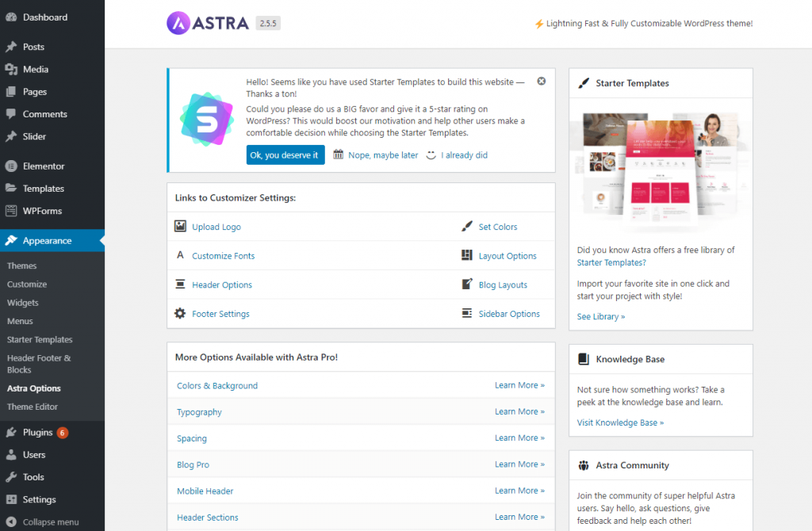Image resolution: width=812 pixels, height=531 pixels.
Task: Click Learn More for Colors & Background
Action: tap(519, 385)
